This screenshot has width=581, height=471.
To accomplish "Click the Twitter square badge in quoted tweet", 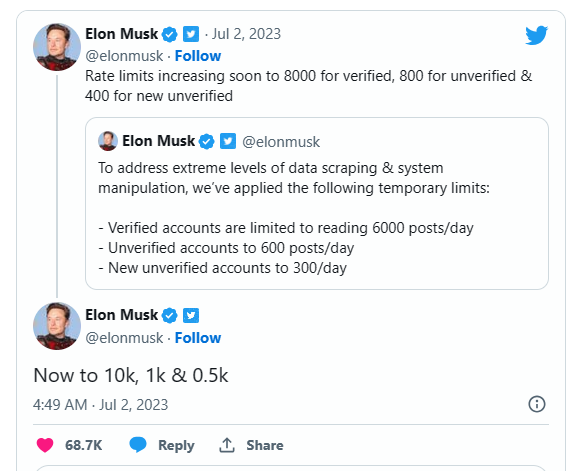I will point(228,141).
